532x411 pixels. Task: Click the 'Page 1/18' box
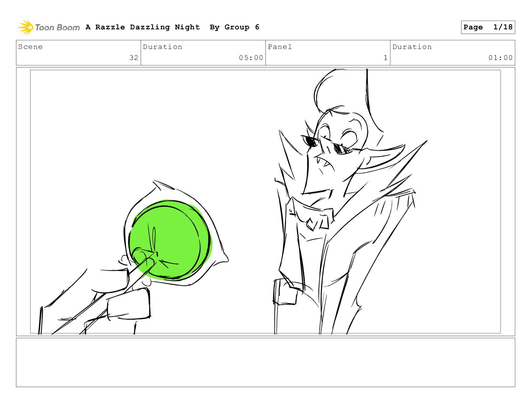(488, 27)
